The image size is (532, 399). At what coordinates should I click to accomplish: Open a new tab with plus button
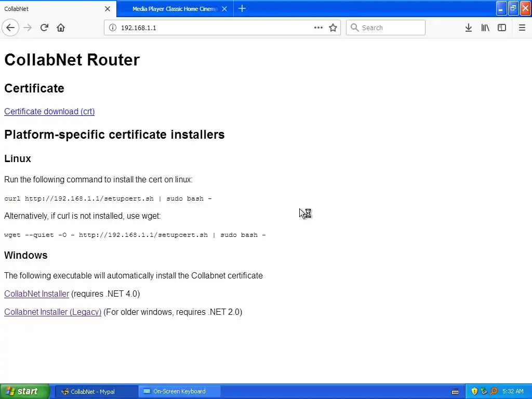242,8
